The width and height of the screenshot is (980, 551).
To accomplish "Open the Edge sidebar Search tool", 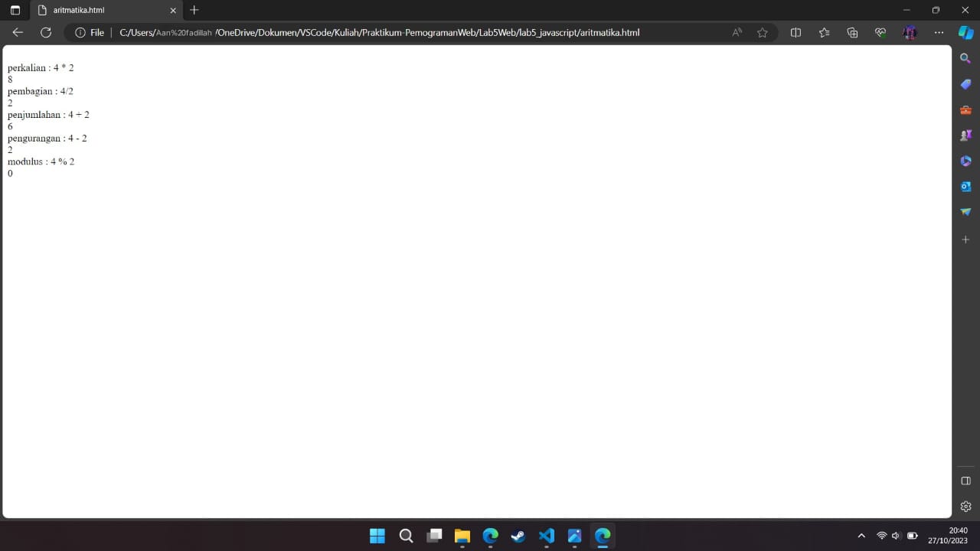I will tap(965, 58).
